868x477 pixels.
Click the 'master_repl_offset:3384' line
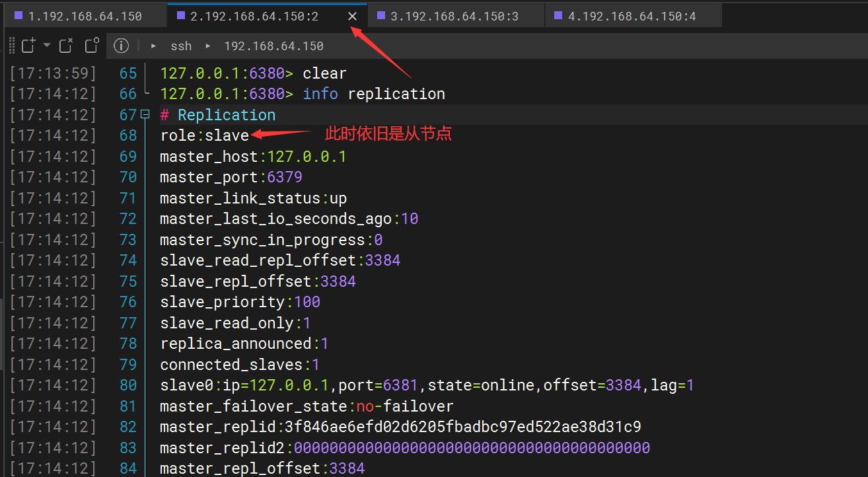[262, 468]
